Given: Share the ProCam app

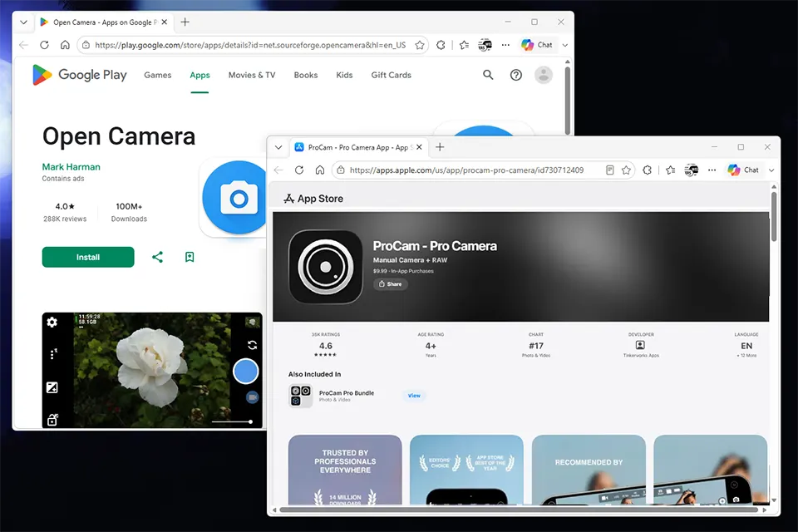Looking at the screenshot, I should (x=391, y=284).
